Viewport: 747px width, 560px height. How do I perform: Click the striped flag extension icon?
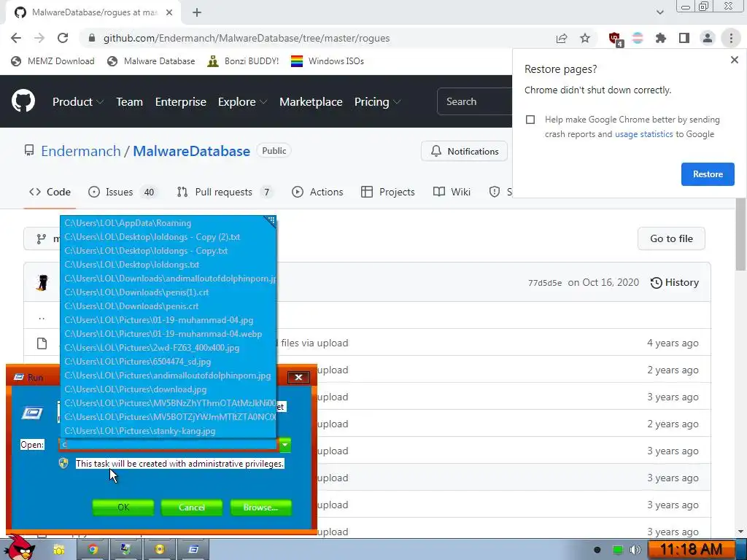[638, 38]
